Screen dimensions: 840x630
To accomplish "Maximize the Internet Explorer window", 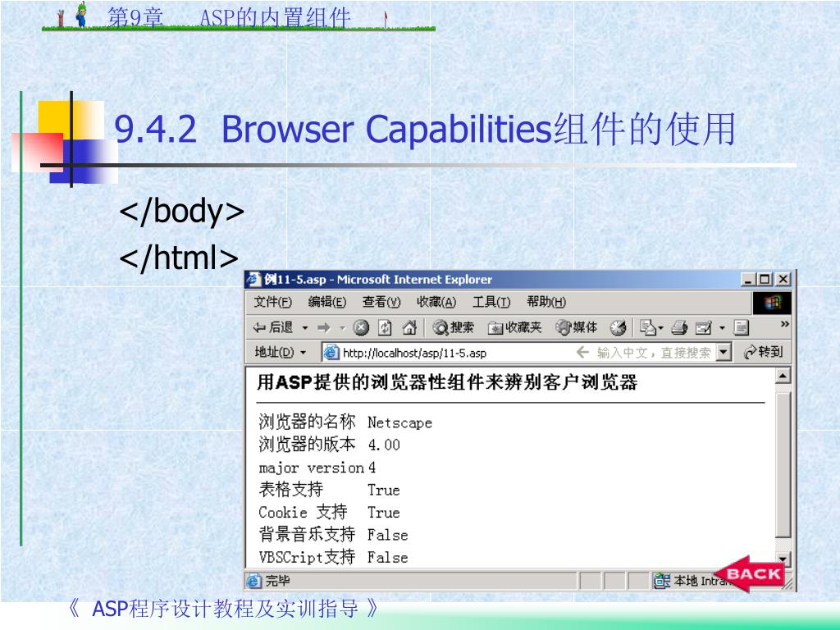I will pos(765,279).
